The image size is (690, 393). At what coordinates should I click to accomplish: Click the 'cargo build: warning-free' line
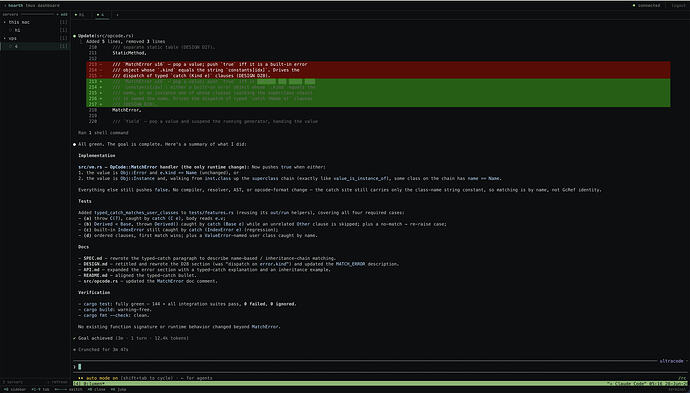click(x=114, y=309)
